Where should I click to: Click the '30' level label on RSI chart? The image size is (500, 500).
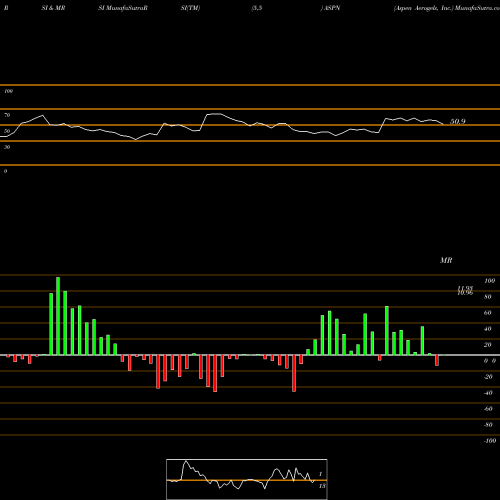(x=7, y=147)
